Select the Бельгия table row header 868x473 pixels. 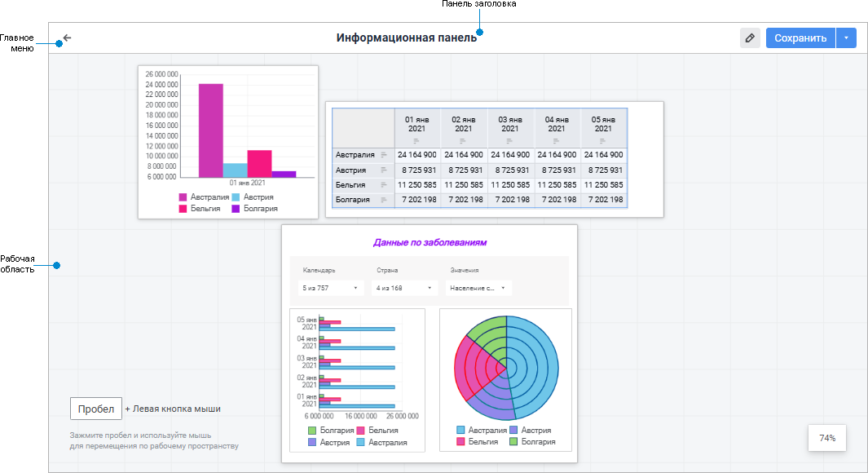364,185
